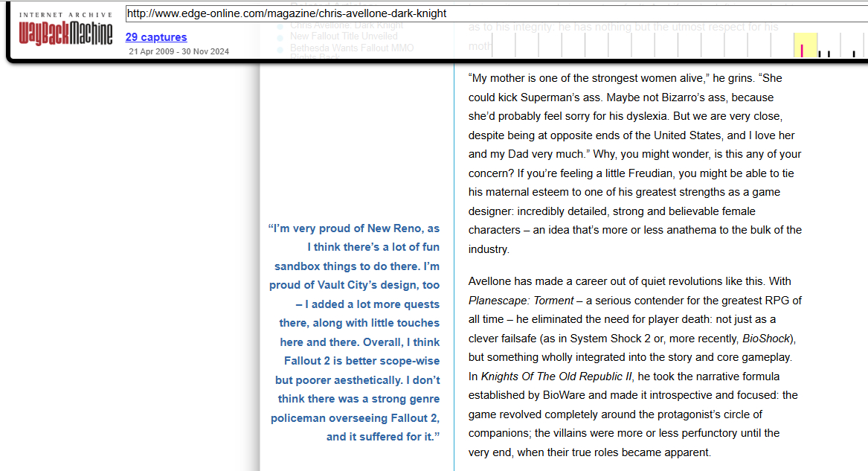This screenshot has width=868, height=471.
Task: Click the Internet Archive text above the logo
Action: pyautogui.click(x=66, y=14)
